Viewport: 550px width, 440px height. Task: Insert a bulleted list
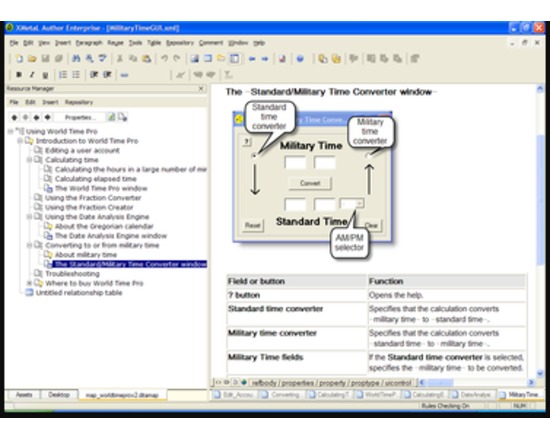pyautogui.click(x=76, y=75)
